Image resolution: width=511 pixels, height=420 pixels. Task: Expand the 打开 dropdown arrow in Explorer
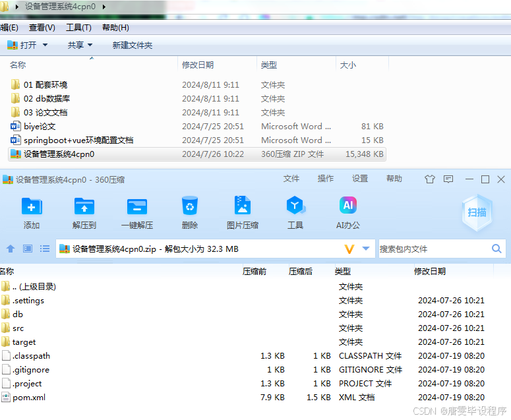[x=45, y=45]
